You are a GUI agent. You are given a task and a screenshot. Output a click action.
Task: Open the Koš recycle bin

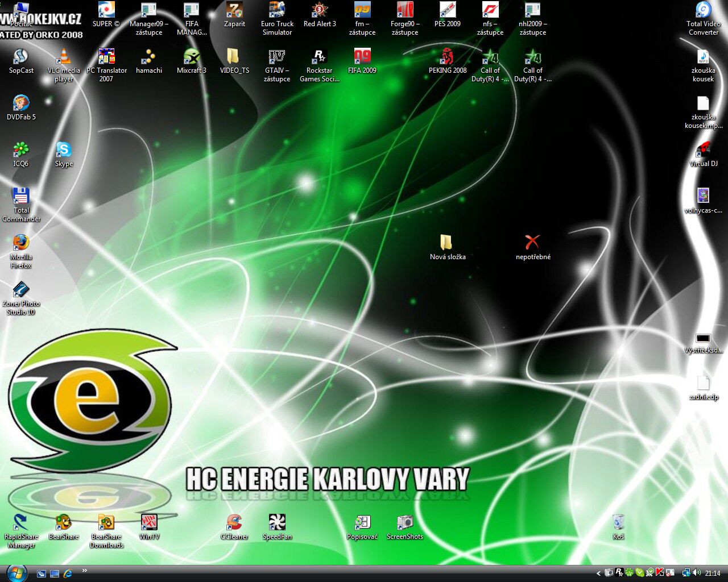pos(618,526)
